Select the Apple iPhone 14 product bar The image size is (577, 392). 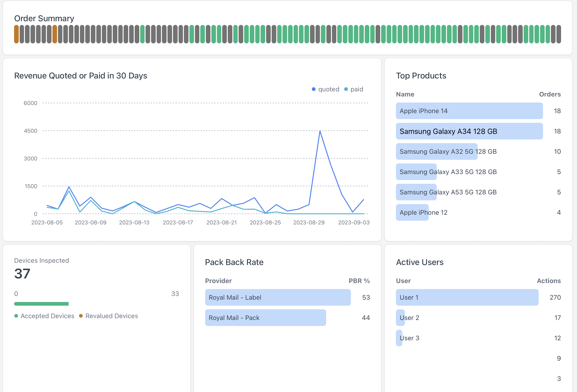(469, 111)
